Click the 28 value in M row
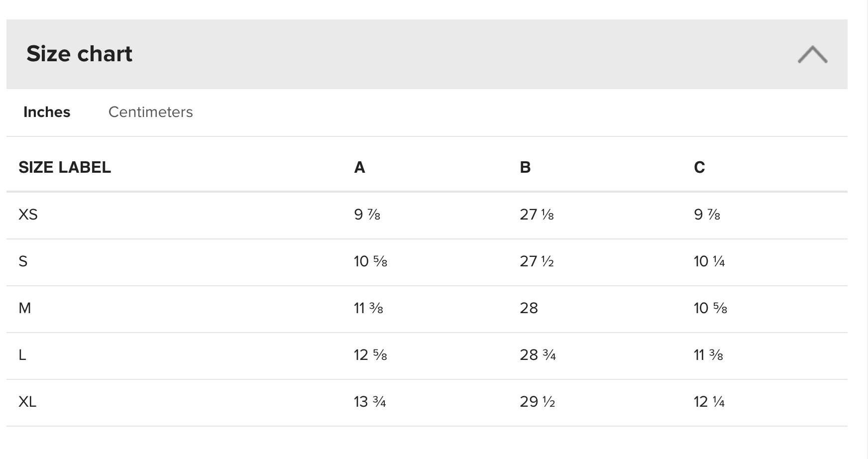 (529, 308)
